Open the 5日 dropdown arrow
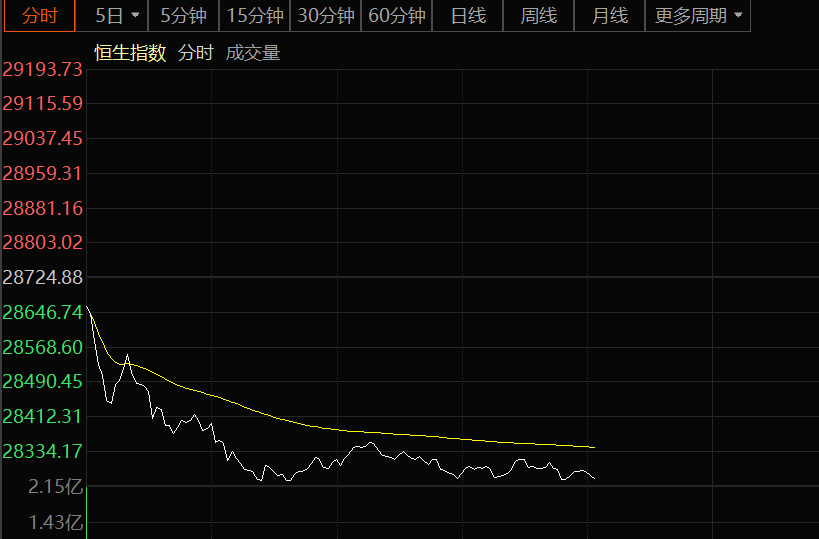Image resolution: width=819 pixels, height=539 pixels. tap(135, 15)
